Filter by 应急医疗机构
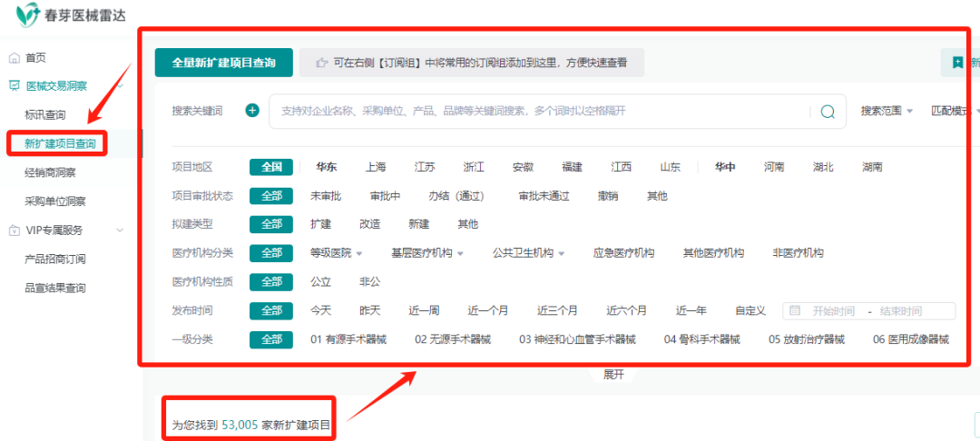The image size is (980, 441). pyautogui.click(x=623, y=253)
